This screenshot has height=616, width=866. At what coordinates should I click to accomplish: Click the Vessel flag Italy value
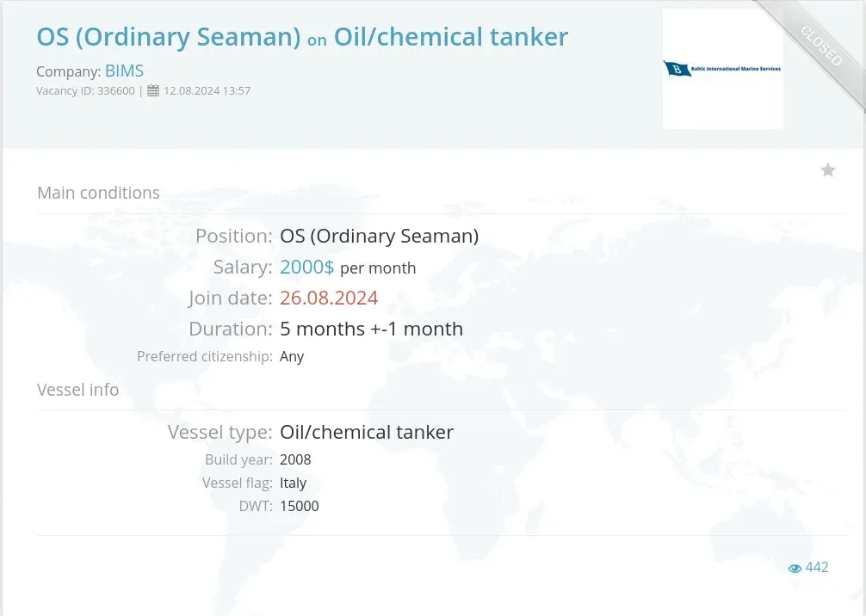pos(293,483)
